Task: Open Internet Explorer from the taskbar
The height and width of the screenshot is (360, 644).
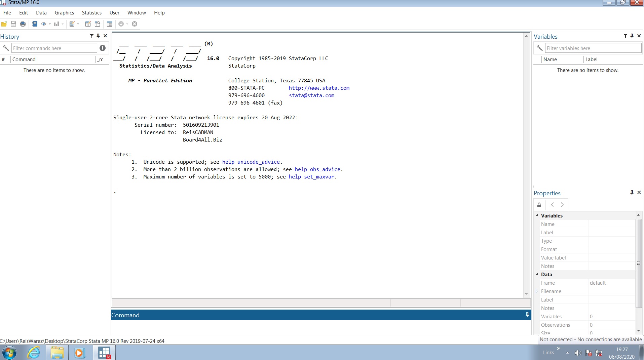Action: 34,353
